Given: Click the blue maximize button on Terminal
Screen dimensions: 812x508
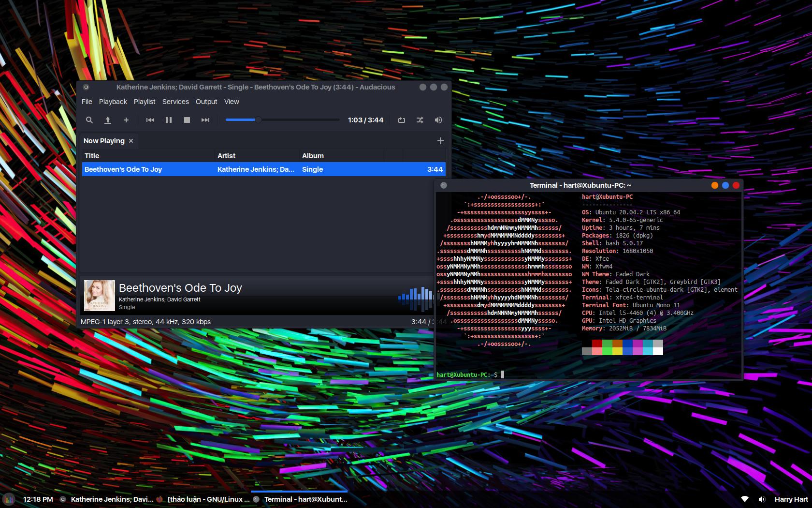Looking at the screenshot, I should coord(725,185).
